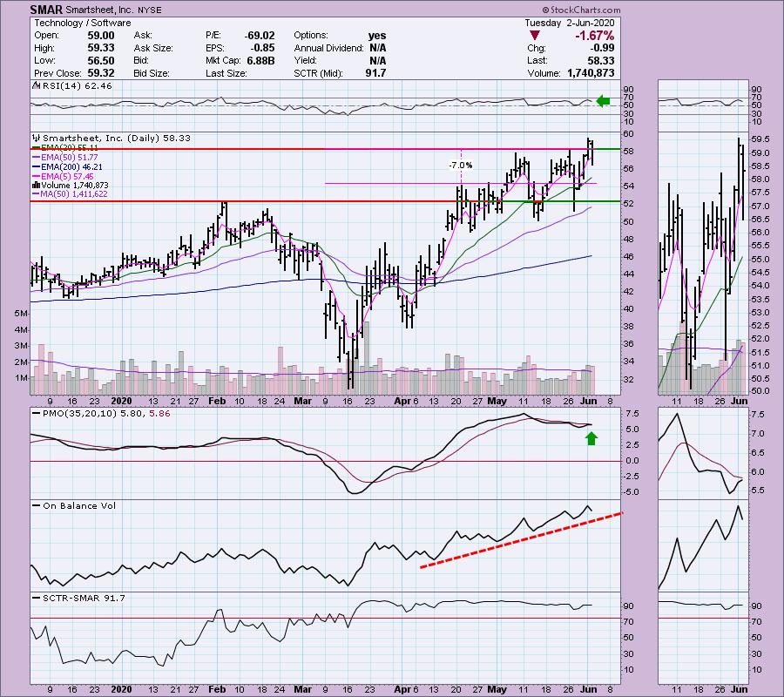Select the Last price value 58.33 in header
Viewport: 784px width, 697px height.
tap(601, 60)
